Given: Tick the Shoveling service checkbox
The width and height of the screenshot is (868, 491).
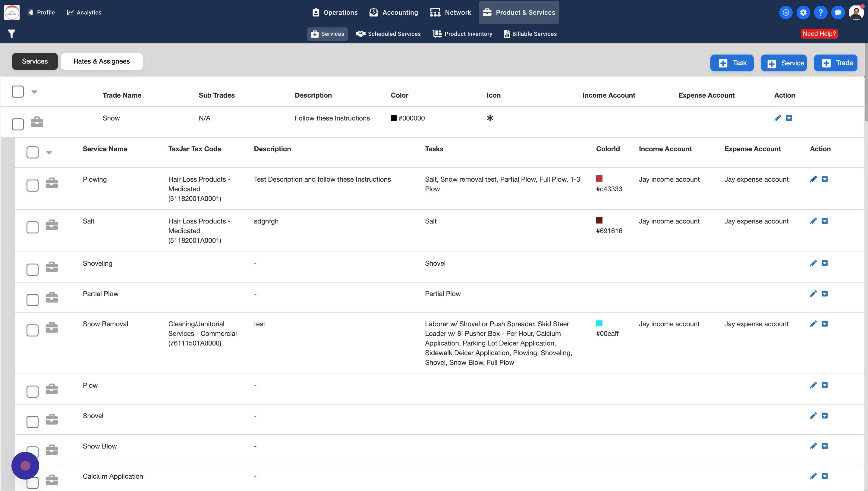Looking at the screenshot, I should click(x=32, y=269).
